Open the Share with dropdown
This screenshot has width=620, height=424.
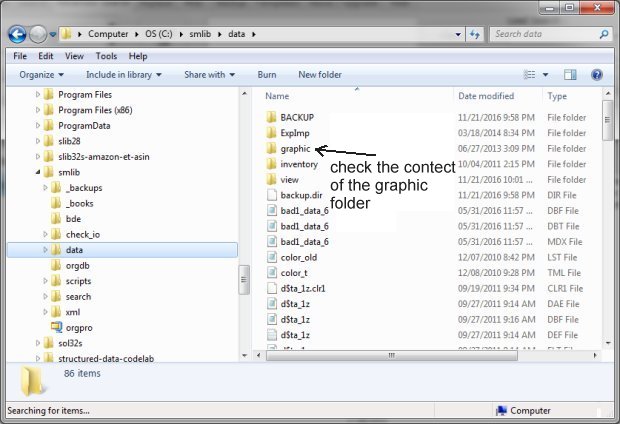click(210, 75)
